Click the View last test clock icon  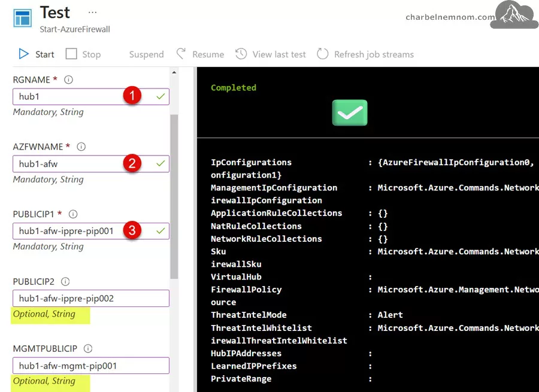pyautogui.click(x=241, y=54)
